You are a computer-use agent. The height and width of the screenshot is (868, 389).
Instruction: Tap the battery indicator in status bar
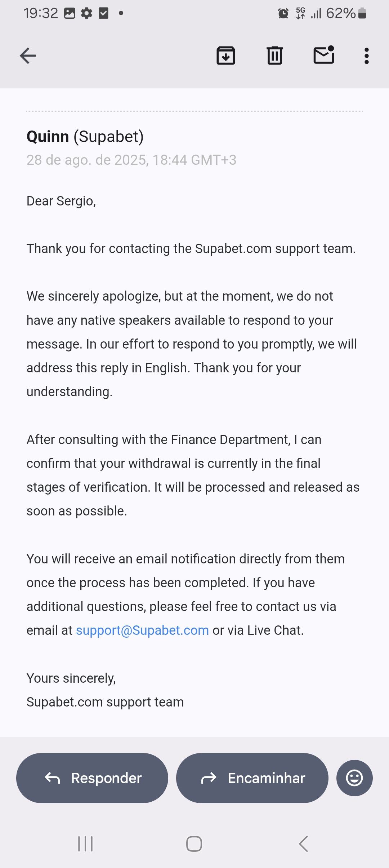(362, 14)
